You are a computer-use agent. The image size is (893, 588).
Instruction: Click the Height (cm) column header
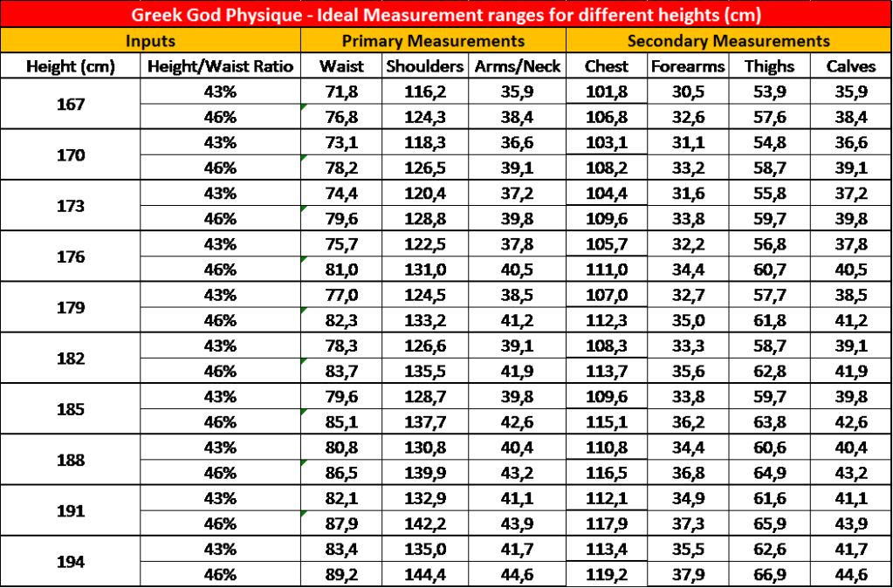pos(71,66)
